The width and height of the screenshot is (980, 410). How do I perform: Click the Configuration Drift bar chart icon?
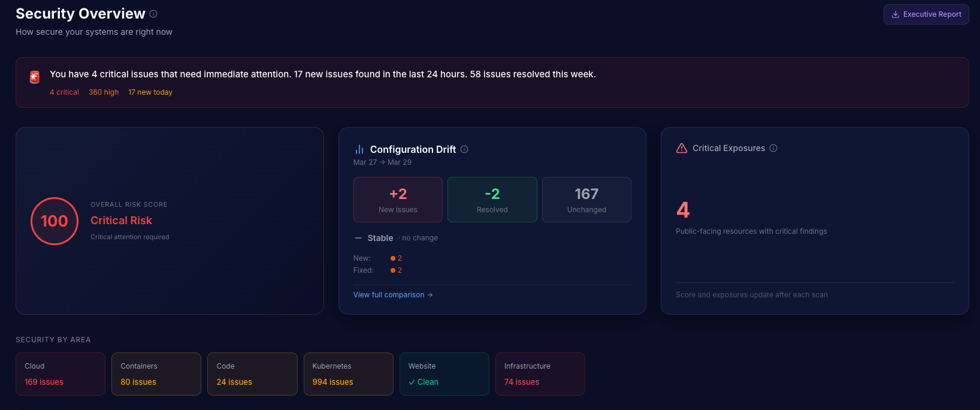coord(359,149)
